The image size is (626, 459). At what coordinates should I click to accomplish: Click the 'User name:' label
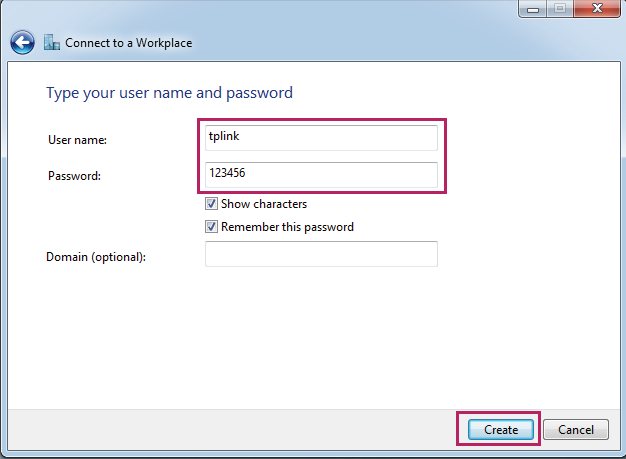click(x=77, y=140)
